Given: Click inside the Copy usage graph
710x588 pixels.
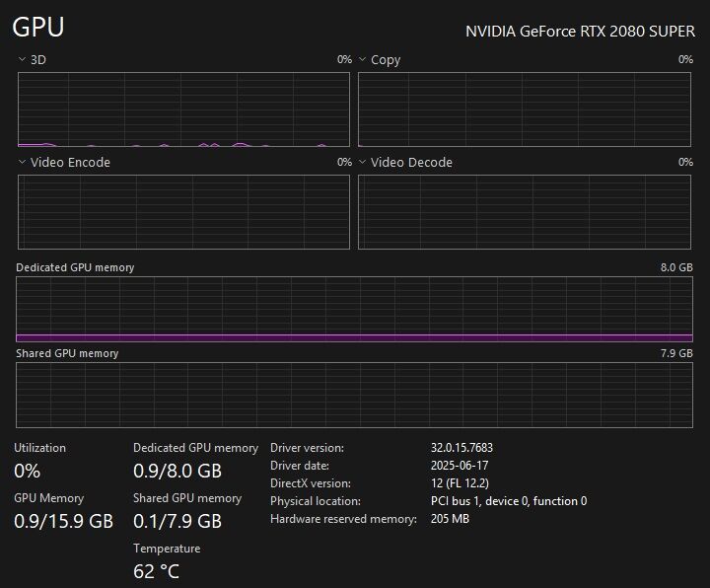Looking at the screenshot, I should (525, 109).
